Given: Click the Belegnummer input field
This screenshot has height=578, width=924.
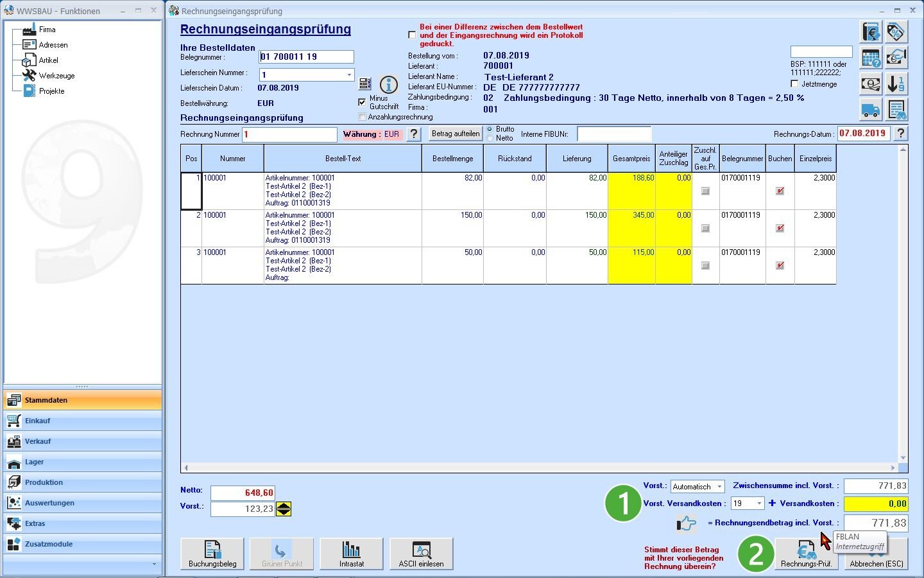Looking at the screenshot, I should click(306, 57).
